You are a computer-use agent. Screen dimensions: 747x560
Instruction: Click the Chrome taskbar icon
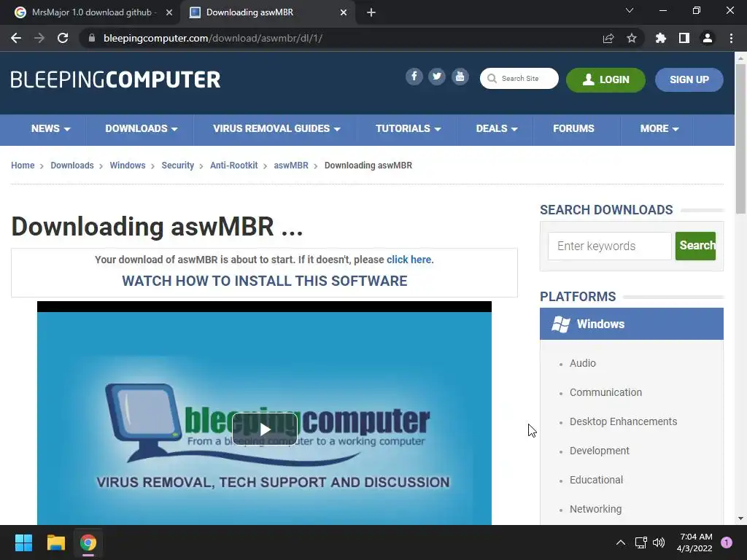coord(88,542)
